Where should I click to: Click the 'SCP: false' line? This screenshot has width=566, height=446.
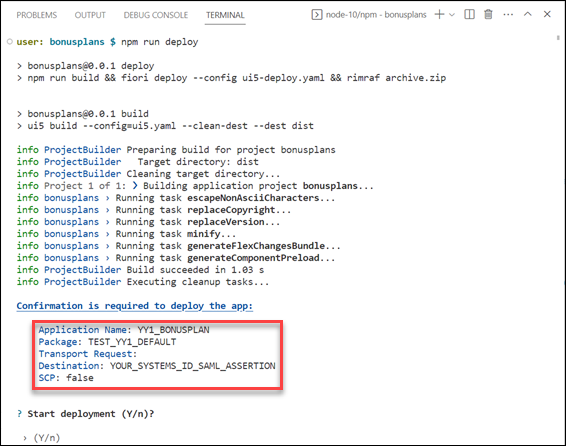[66, 378]
